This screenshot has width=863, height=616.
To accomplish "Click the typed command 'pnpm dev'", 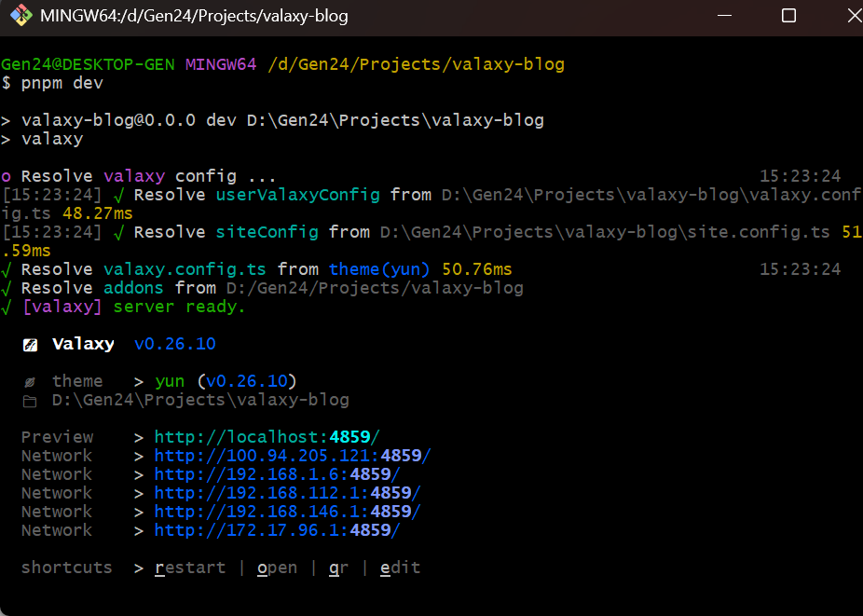I will tap(62, 83).
